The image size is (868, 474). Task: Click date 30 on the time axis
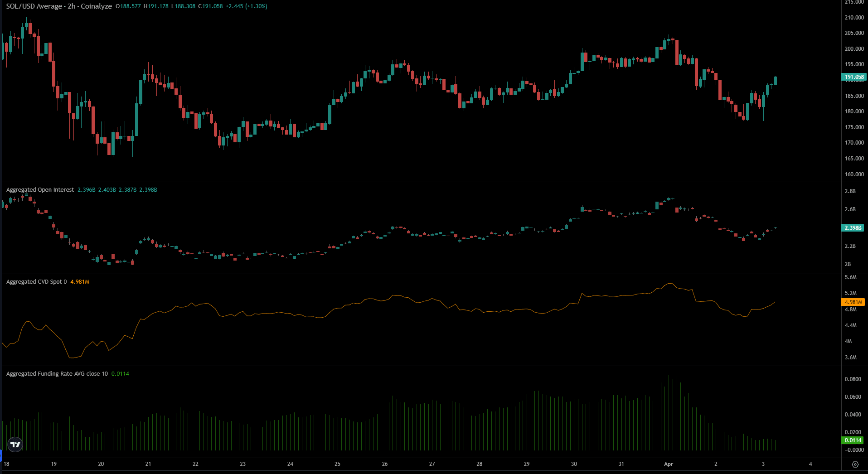tap(574, 464)
